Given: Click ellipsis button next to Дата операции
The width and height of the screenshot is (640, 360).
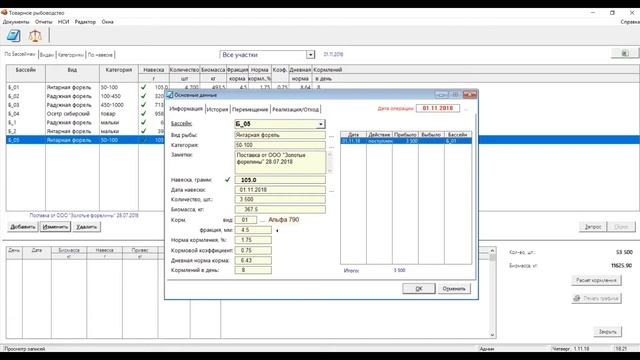Looking at the screenshot, I should [466, 108].
